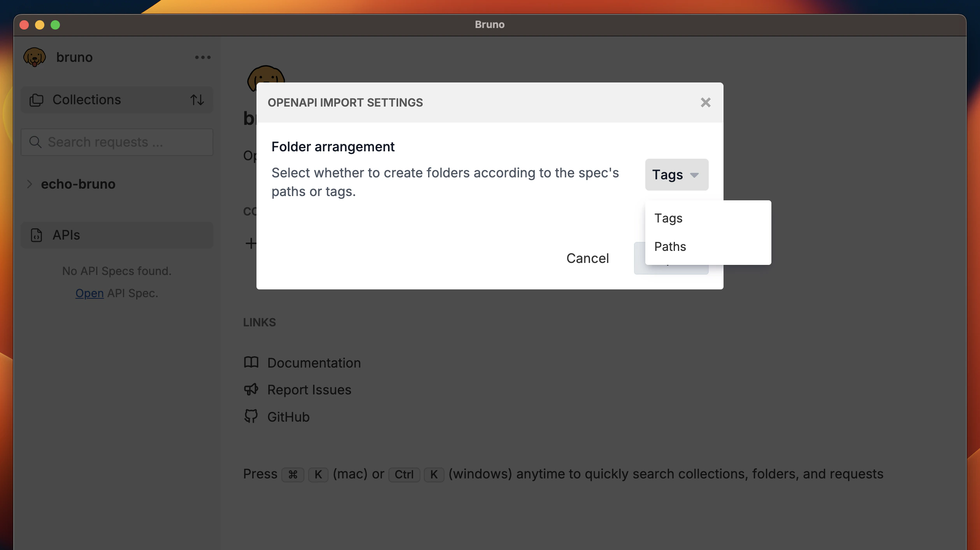Click the Bruno title bar text
This screenshot has height=550, width=980.
point(490,24)
